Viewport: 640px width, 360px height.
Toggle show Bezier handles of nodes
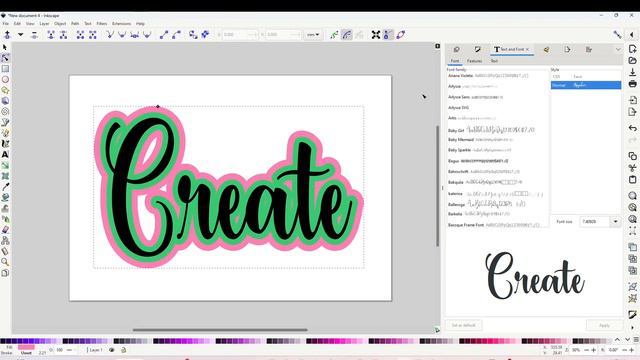click(388, 35)
